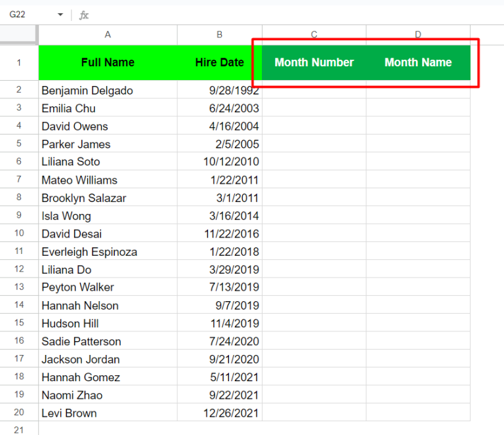
Task: Select cell Everleigh Espinoza
Action: (108, 251)
